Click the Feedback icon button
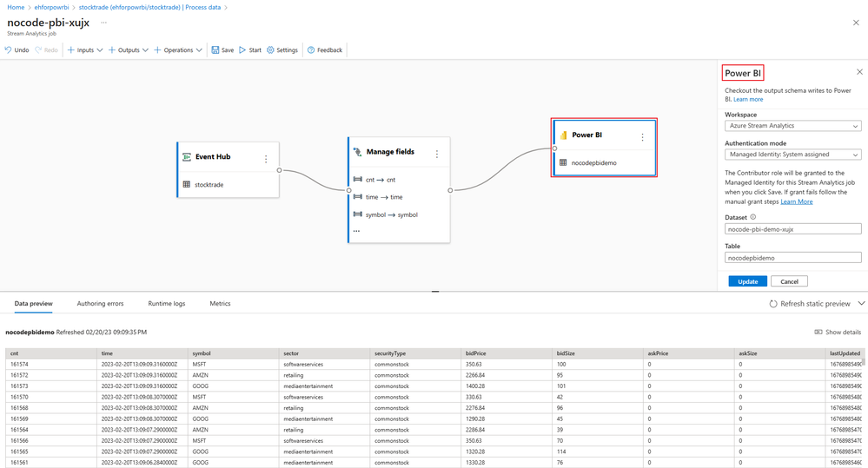Image resolution: width=868 pixels, height=468 pixels. [311, 49]
